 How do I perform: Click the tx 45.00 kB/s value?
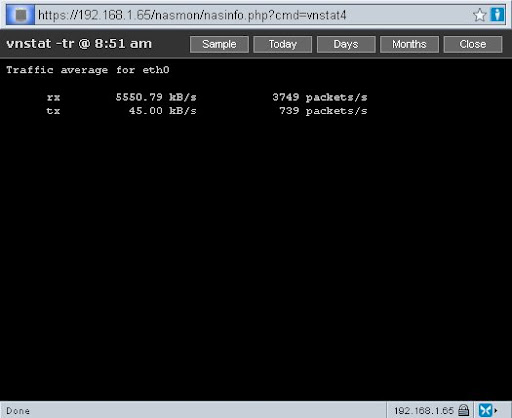[x=163, y=111]
